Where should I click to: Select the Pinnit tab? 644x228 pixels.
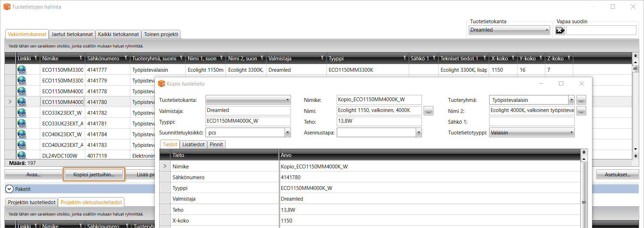pyautogui.click(x=216, y=144)
